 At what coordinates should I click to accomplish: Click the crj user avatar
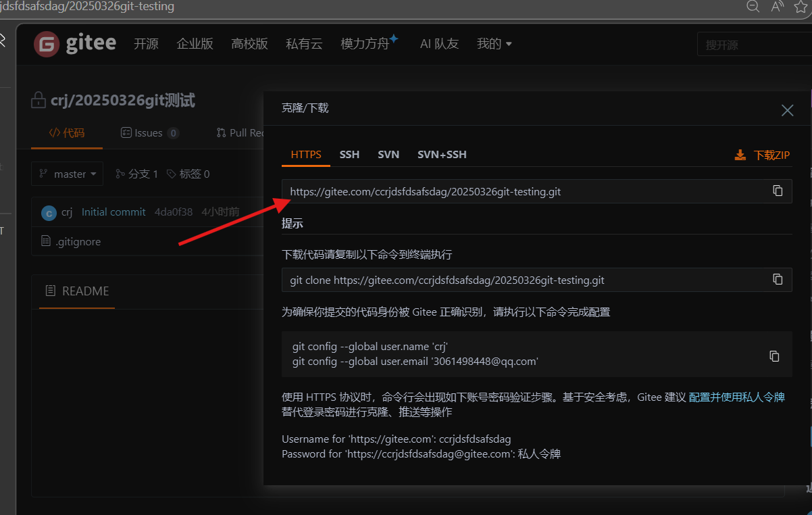click(x=49, y=213)
